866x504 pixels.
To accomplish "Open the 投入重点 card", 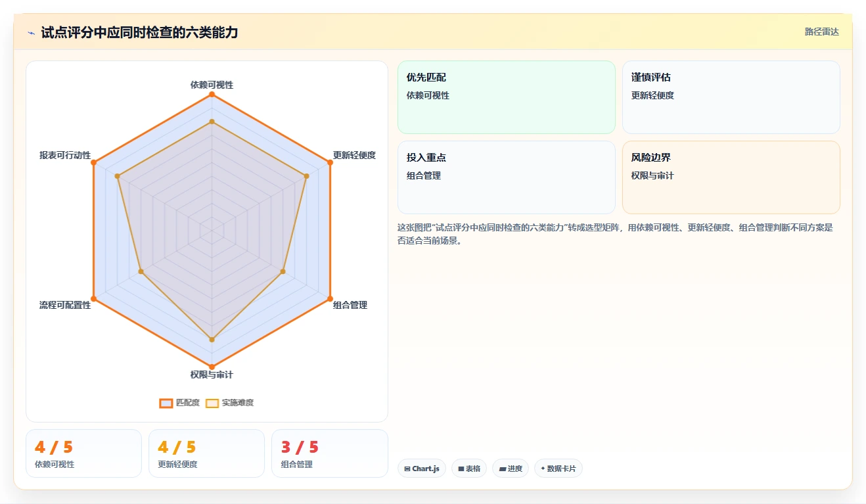I will [x=507, y=177].
